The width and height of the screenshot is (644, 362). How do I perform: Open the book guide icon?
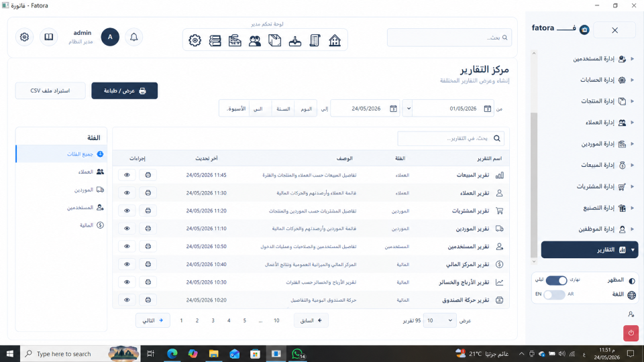click(x=49, y=37)
